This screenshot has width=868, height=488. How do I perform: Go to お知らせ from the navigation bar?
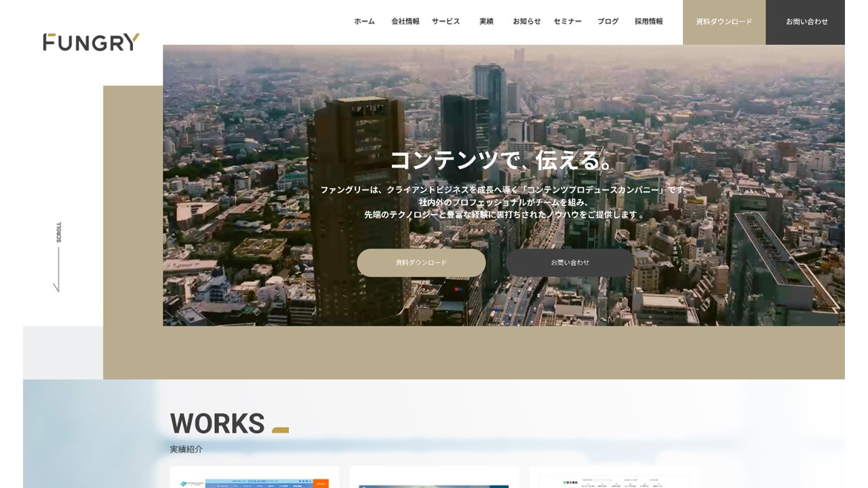(526, 21)
